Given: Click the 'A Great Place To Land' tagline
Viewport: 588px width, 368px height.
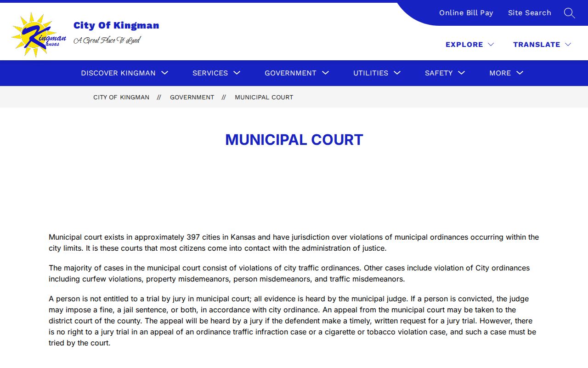Looking at the screenshot, I should point(107,40).
